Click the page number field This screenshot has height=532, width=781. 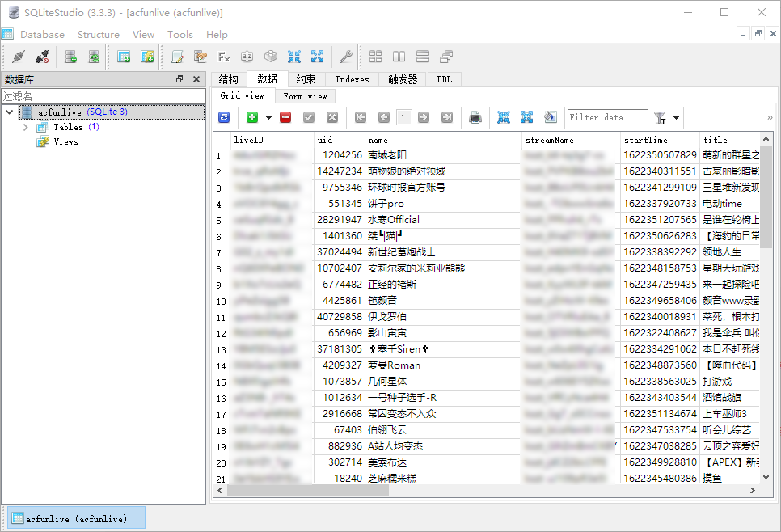point(403,117)
